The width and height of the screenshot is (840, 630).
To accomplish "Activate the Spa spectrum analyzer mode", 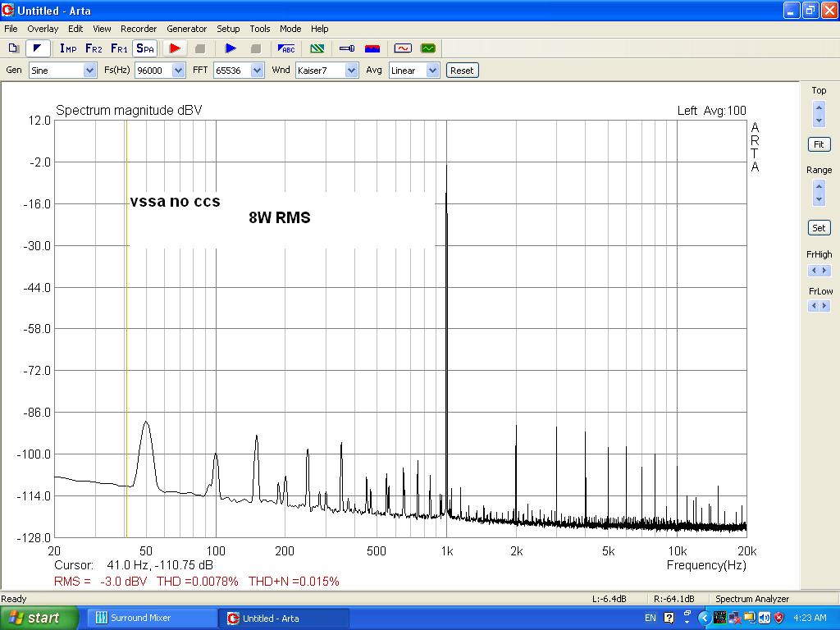I will (145, 48).
